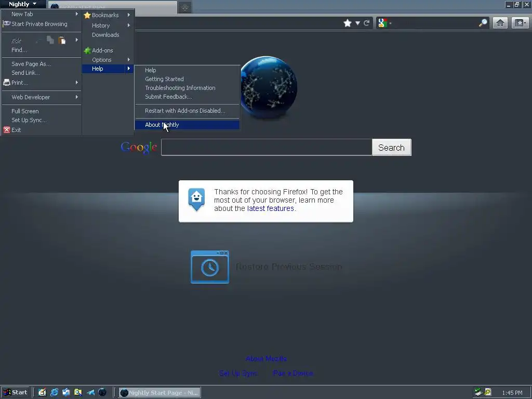This screenshot has height=399, width=532.
Task: Choose Getting Started item
Action: coord(187,79)
